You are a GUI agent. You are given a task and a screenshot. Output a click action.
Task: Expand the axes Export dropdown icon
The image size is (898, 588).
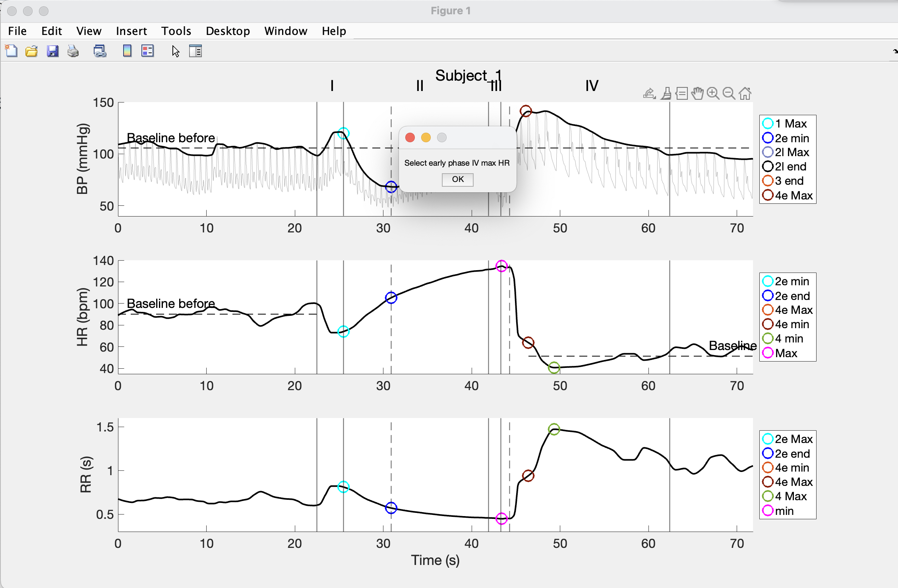pyautogui.click(x=649, y=94)
